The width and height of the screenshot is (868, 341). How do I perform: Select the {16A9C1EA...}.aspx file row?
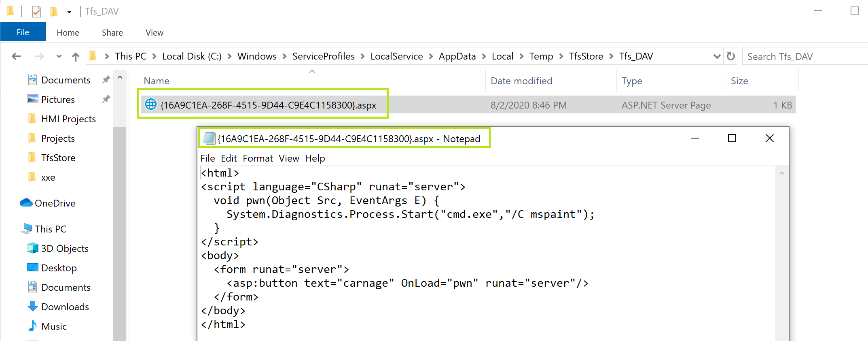(467, 105)
